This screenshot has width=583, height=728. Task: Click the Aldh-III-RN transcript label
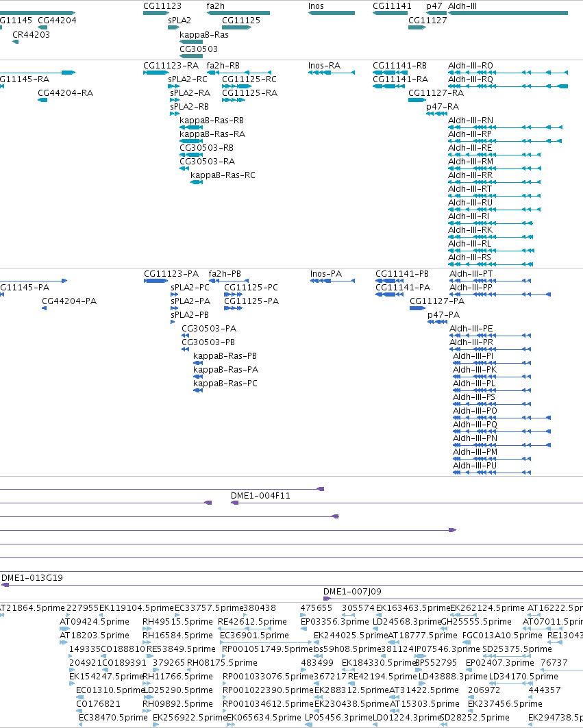click(x=471, y=121)
